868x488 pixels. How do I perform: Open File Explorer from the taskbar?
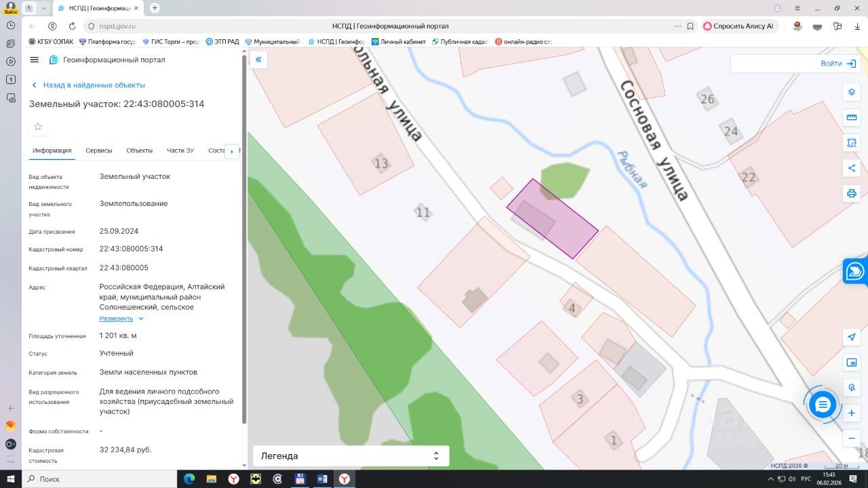click(212, 479)
